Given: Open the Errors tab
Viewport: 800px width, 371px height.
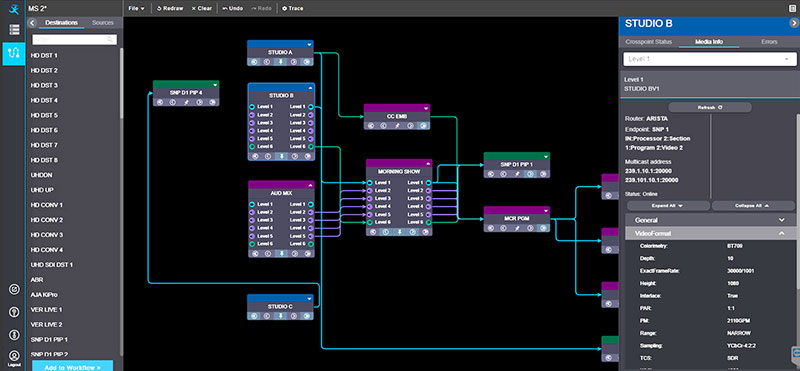Looking at the screenshot, I should point(769,42).
